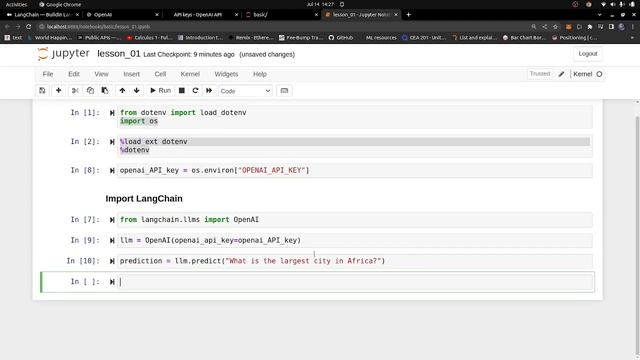Run the empty cell via its run icon
Viewport: 640px width, 360px height.
point(112,282)
